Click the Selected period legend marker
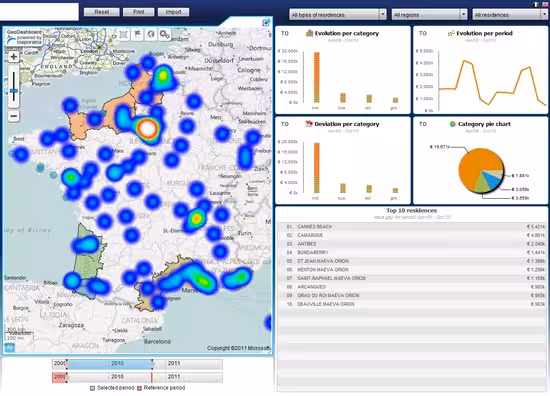The image size is (550, 396). pos(93,388)
